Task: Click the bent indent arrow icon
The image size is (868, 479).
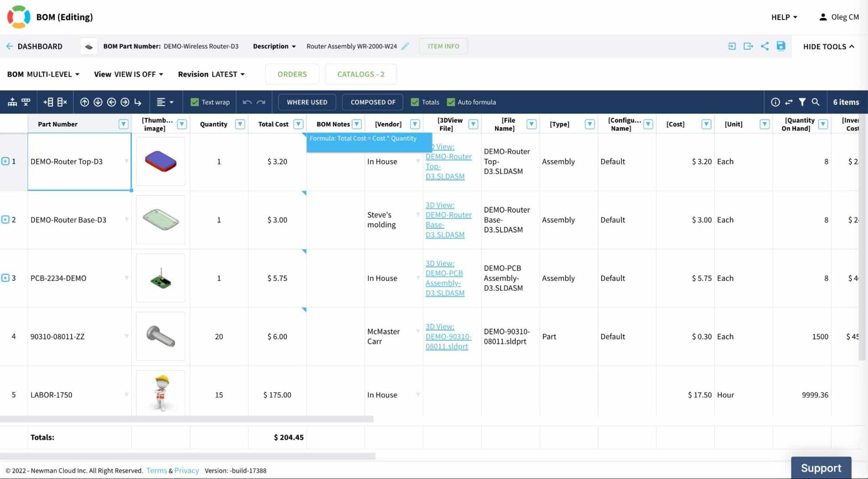Action: coord(138,102)
